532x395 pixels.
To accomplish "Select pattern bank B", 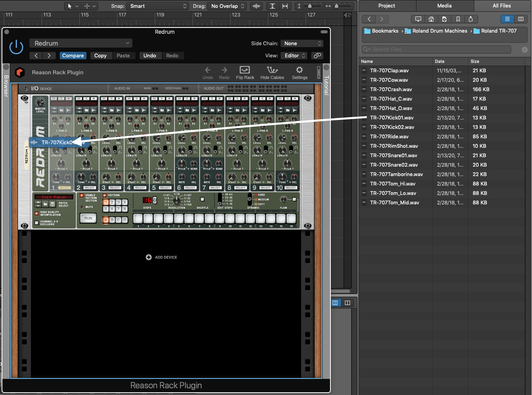I will tap(112, 220).
